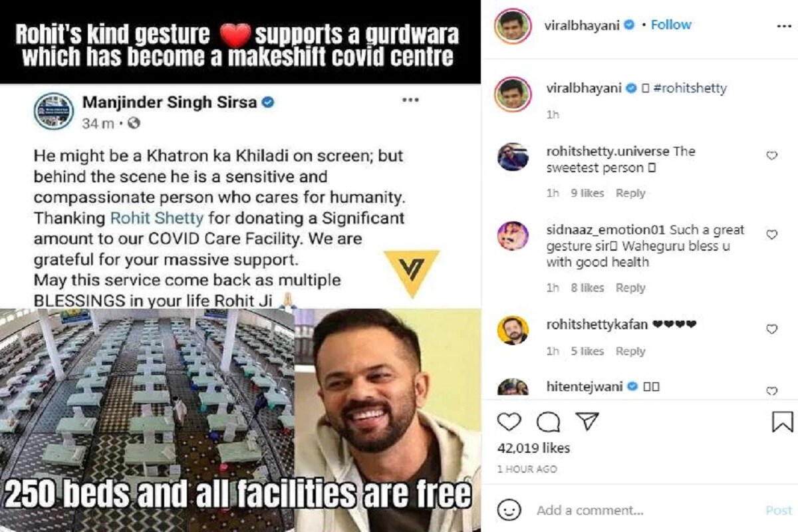The height and width of the screenshot is (532, 798).
Task: Like the post with the heart icon
Action: 509,422
